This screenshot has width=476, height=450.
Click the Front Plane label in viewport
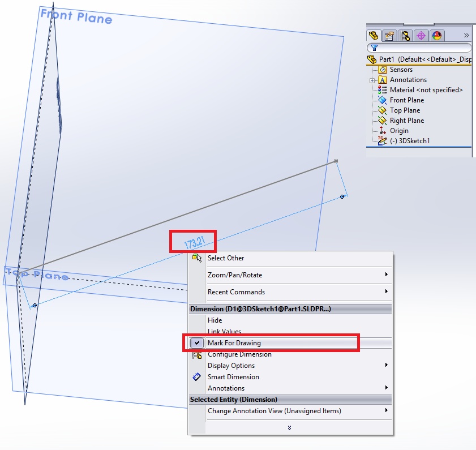pos(76,16)
